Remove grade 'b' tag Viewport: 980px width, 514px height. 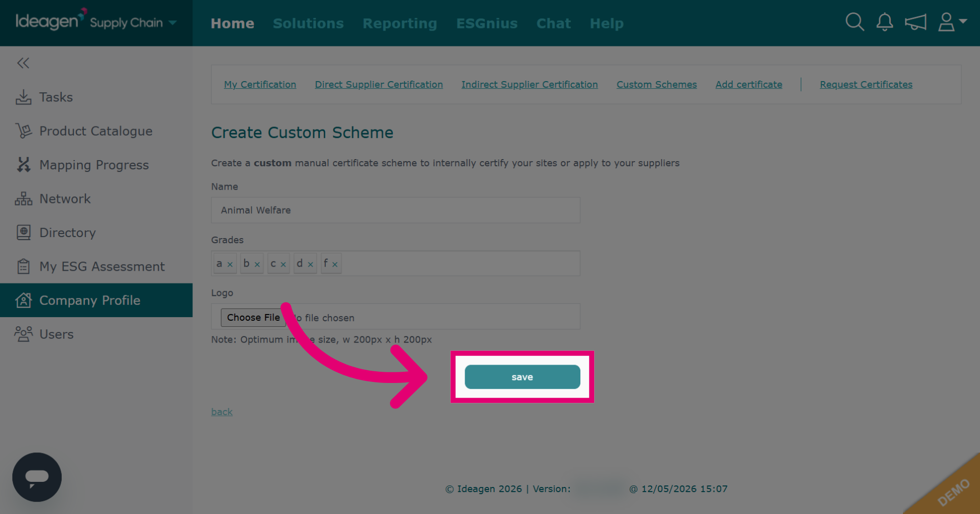coord(257,264)
